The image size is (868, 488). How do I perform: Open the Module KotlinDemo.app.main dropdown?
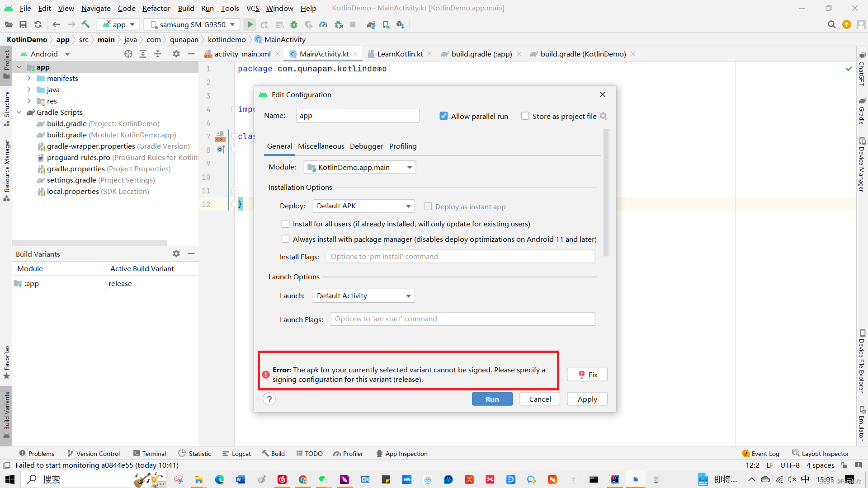(360, 167)
